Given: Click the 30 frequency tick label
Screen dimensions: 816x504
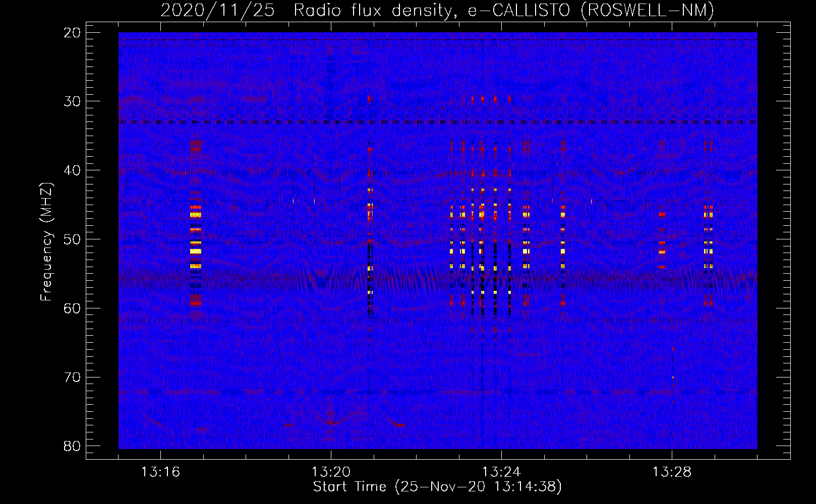Looking at the screenshot, I should [73, 101].
